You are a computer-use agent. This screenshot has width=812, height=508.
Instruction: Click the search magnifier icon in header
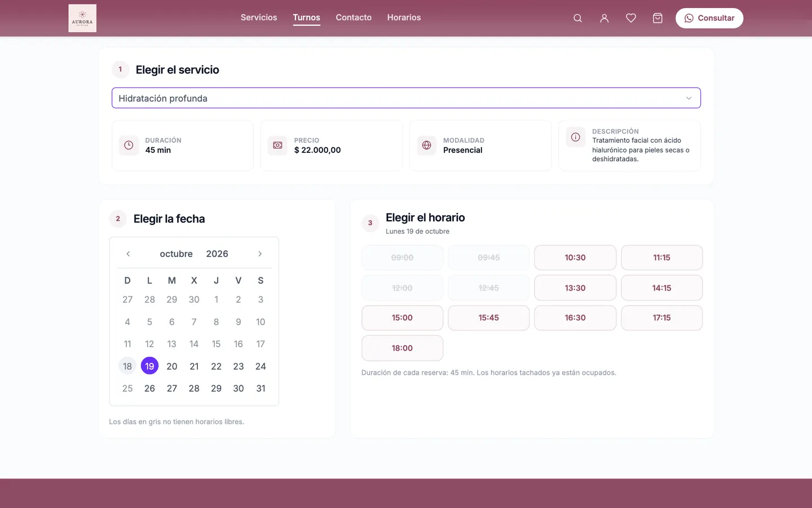tap(577, 18)
